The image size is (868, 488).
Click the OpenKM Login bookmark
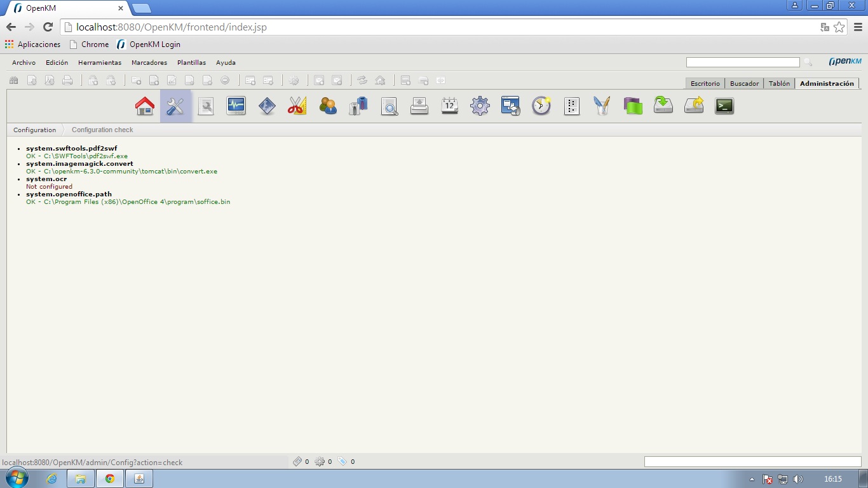(154, 44)
